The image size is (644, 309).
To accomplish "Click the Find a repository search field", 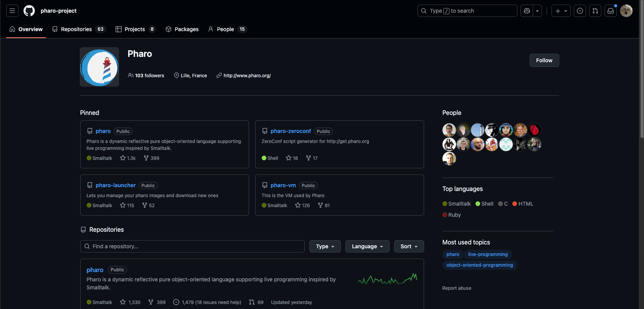I will click(x=192, y=246).
